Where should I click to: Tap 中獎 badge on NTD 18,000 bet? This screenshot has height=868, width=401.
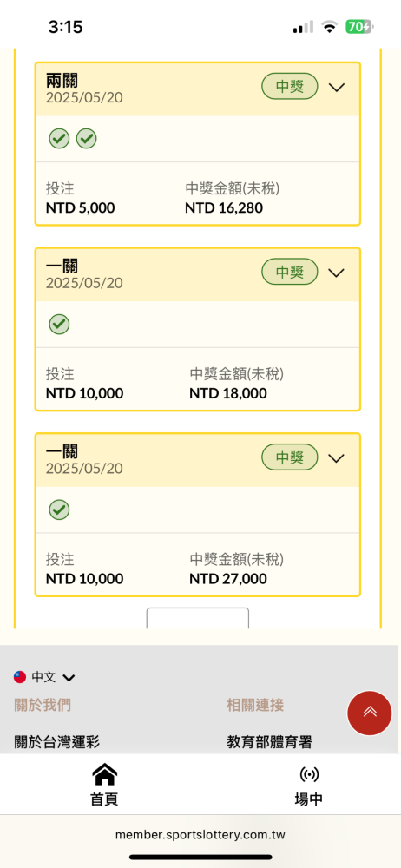pos(290,272)
